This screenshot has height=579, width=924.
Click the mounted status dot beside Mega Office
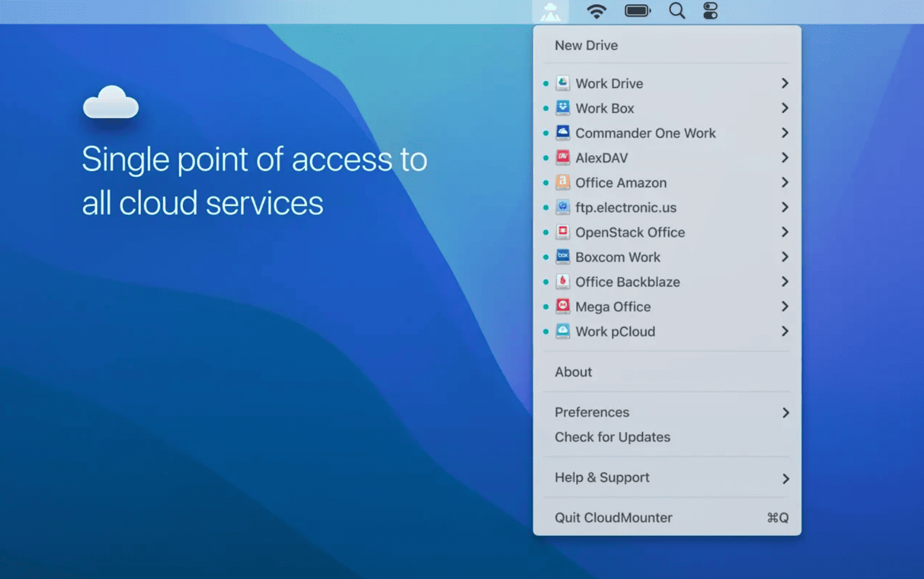pyautogui.click(x=545, y=307)
